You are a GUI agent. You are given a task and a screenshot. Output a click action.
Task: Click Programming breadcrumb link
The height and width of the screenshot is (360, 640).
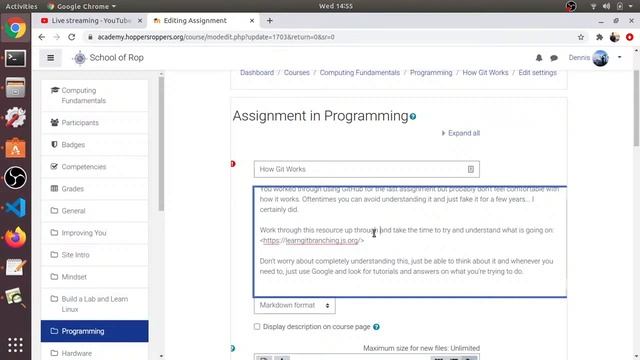[x=431, y=73]
